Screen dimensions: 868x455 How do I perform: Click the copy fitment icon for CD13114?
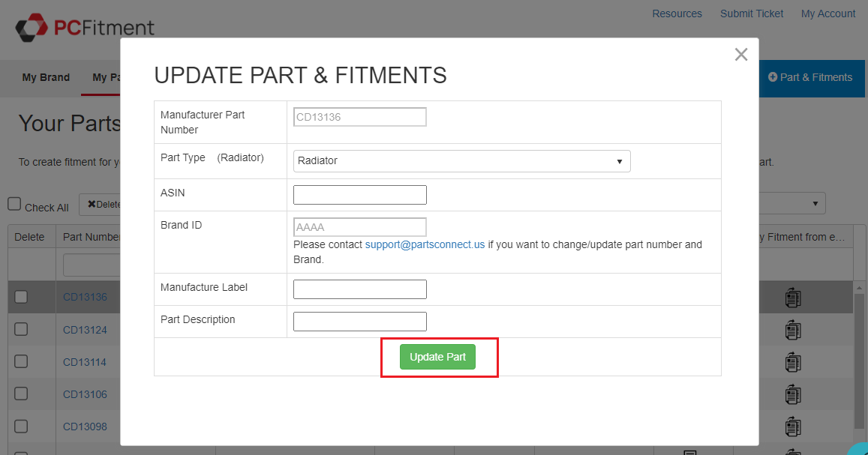coord(793,362)
